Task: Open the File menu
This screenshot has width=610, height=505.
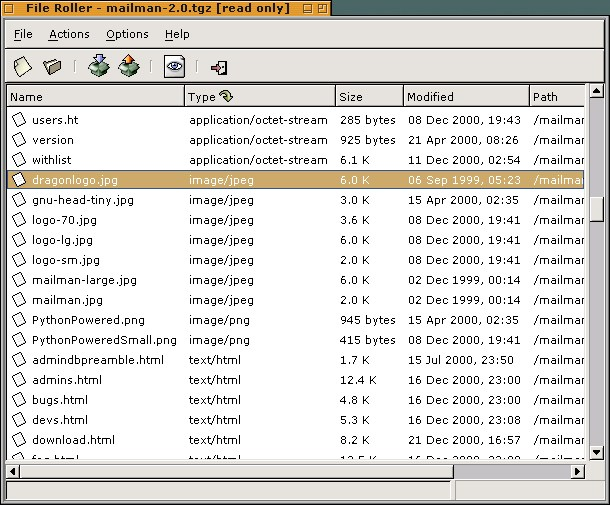Action: (x=23, y=34)
